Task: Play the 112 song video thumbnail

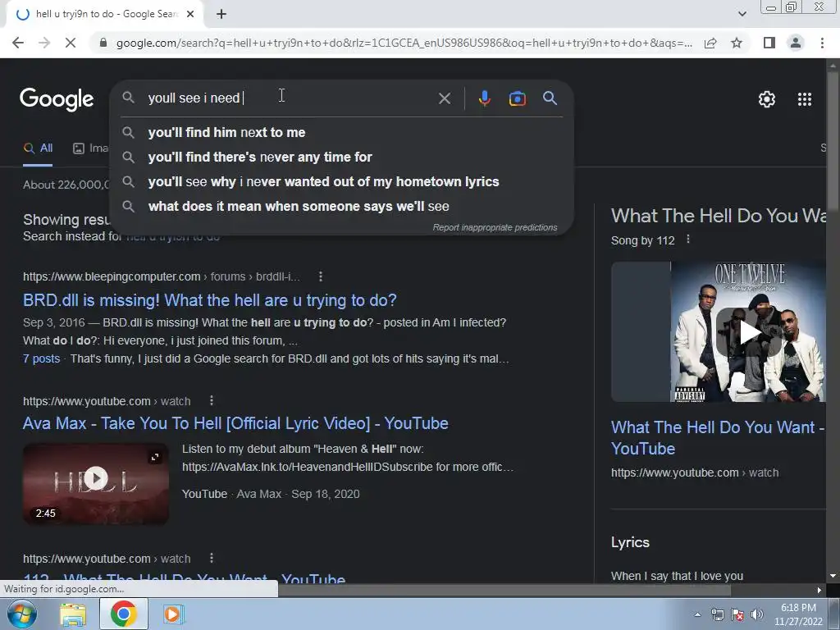Action: (747, 332)
